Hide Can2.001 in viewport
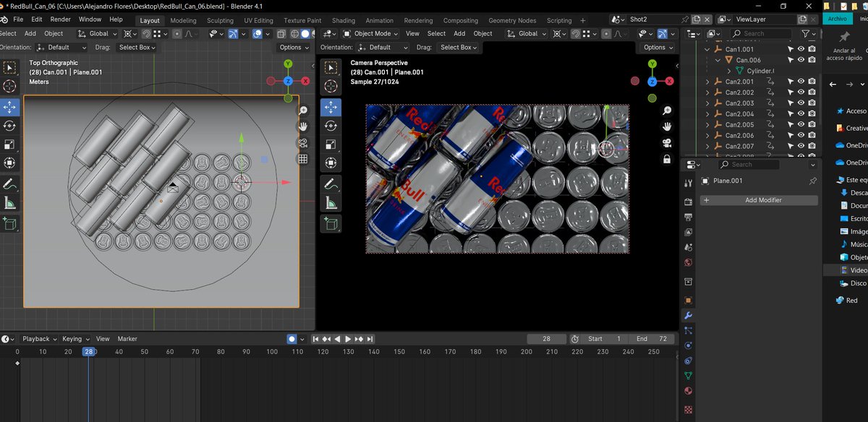Viewport: 868px width, 422px height. click(x=801, y=82)
